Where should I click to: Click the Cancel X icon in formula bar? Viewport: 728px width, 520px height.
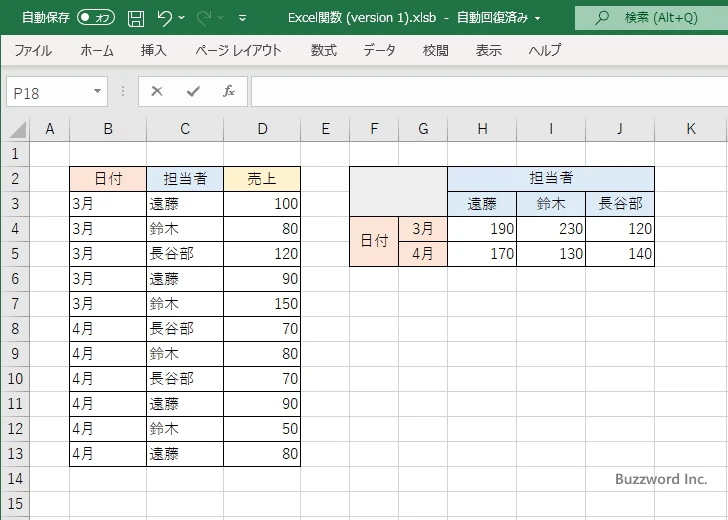click(x=157, y=91)
